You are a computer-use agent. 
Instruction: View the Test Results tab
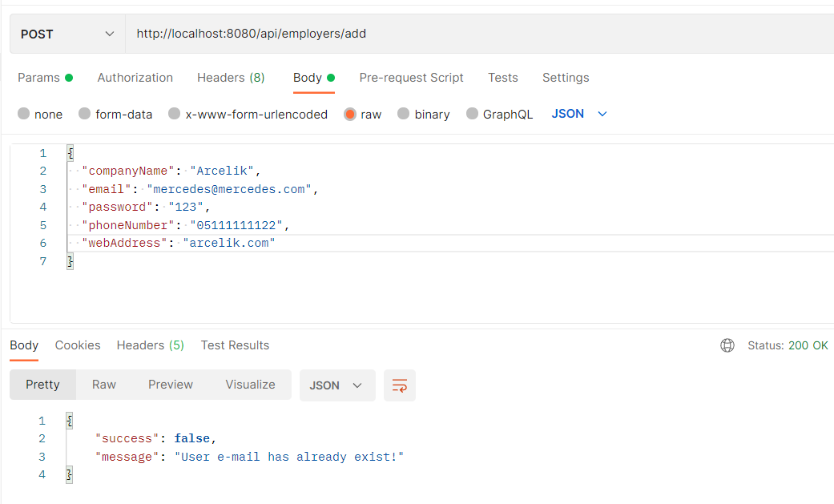tap(235, 345)
